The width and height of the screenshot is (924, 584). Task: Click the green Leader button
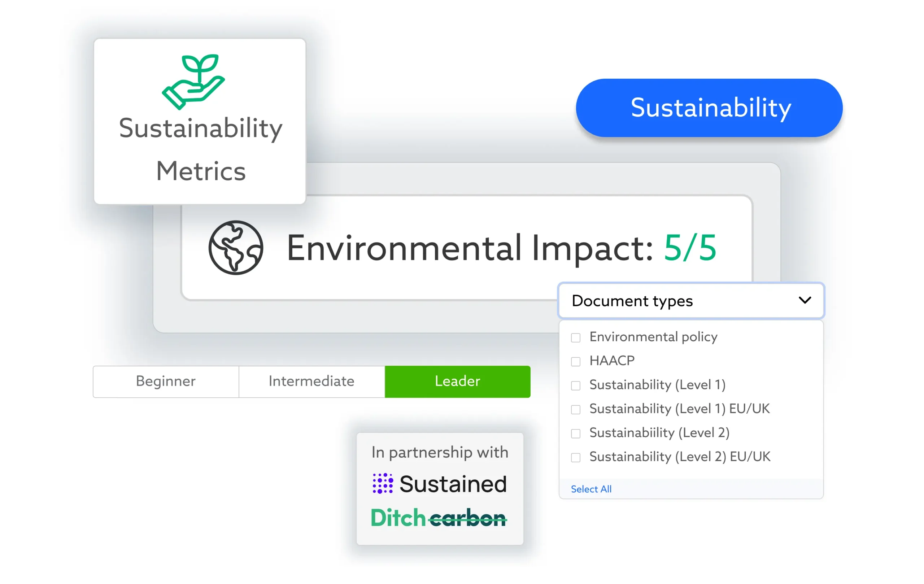click(x=457, y=382)
